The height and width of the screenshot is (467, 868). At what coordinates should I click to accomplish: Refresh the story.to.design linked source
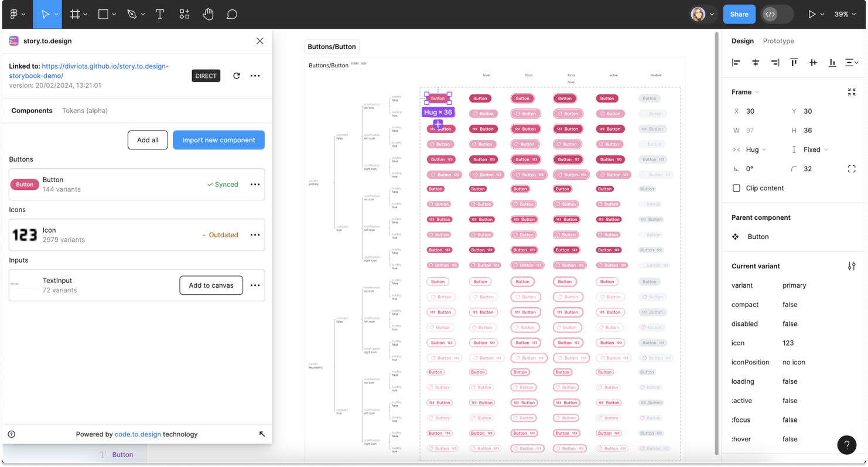coord(238,76)
